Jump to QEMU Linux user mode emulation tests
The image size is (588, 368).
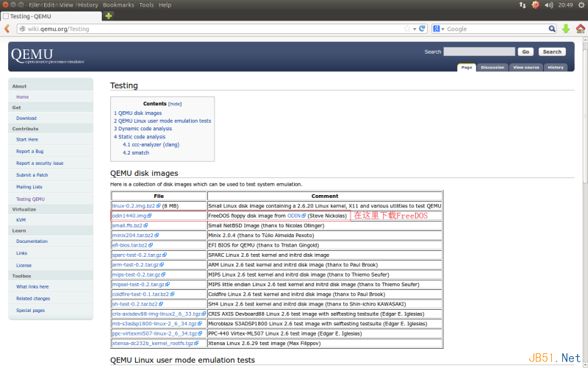[x=162, y=121]
